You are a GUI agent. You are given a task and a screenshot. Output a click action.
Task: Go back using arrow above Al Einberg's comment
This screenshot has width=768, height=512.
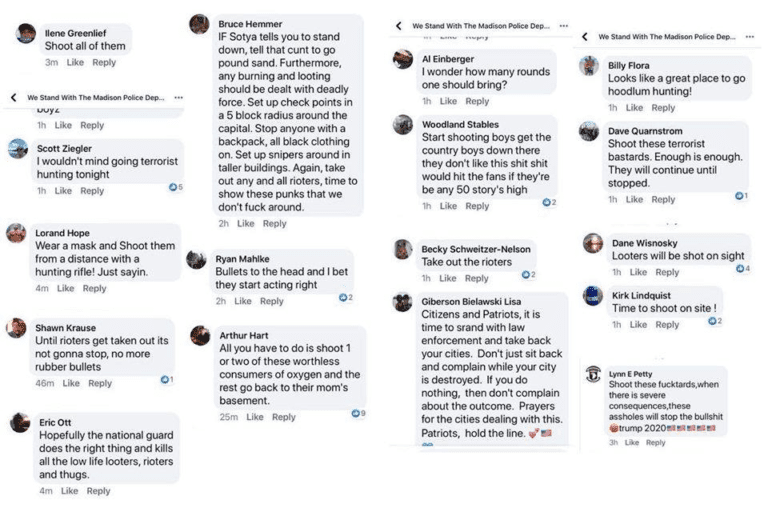tap(399, 25)
